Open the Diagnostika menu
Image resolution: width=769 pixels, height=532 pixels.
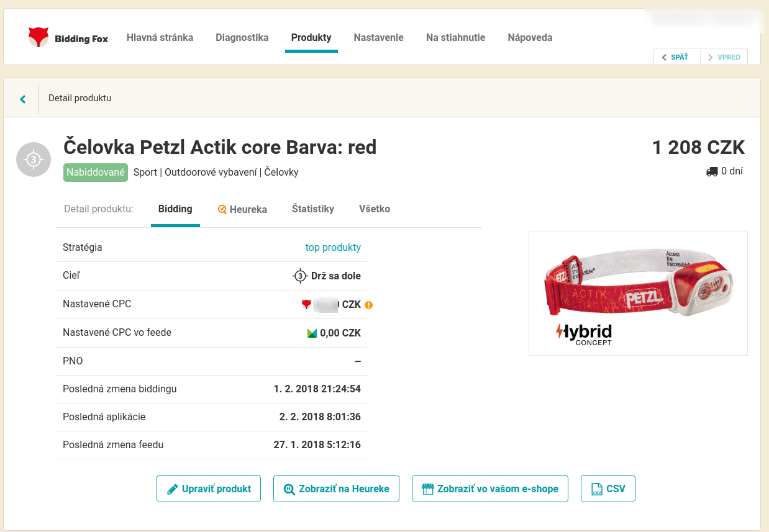pos(242,37)
